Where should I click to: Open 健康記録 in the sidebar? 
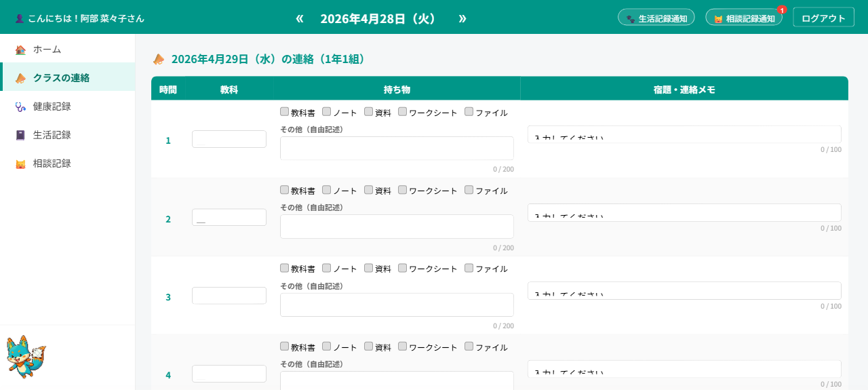(x=67, y=106)
